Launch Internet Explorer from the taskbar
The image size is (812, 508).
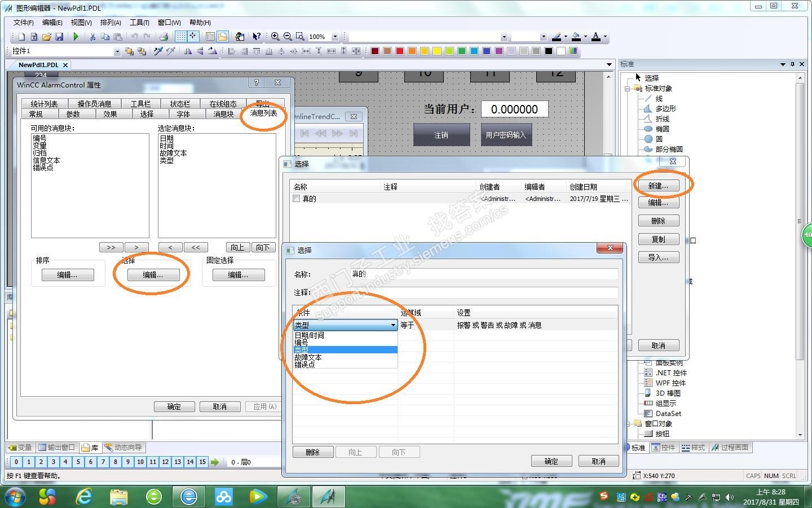coord(84,497)
